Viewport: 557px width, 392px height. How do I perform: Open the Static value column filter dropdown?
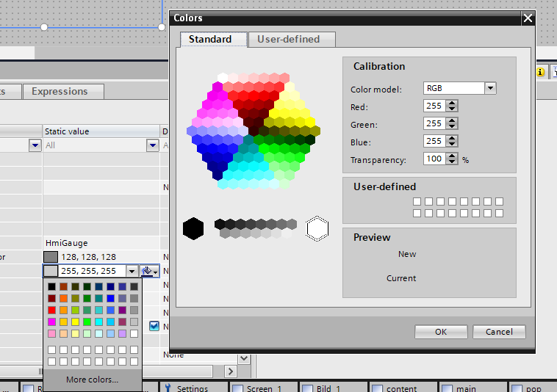152,145
